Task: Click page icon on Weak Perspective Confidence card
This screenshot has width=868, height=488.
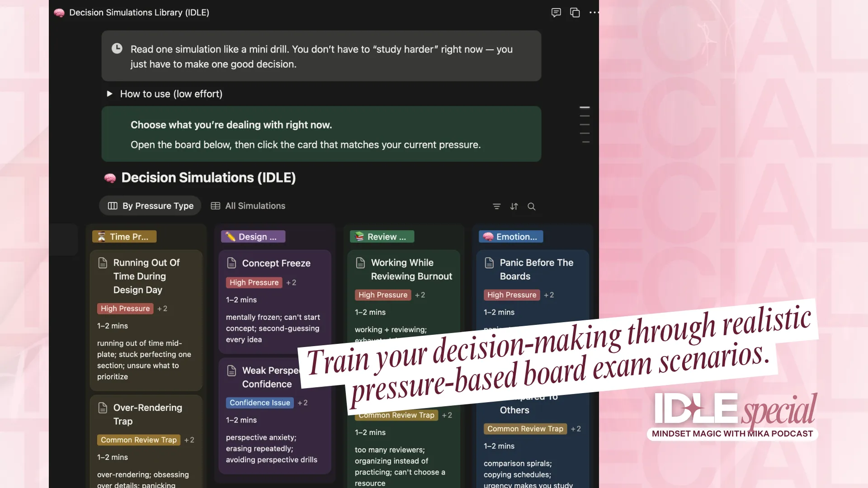Action: click(231, 371)
